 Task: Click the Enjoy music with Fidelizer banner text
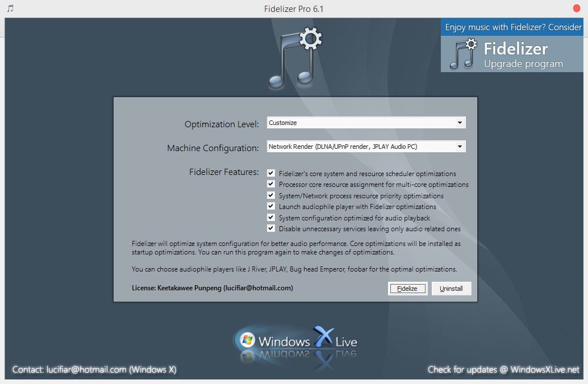[x=513, y=27]
